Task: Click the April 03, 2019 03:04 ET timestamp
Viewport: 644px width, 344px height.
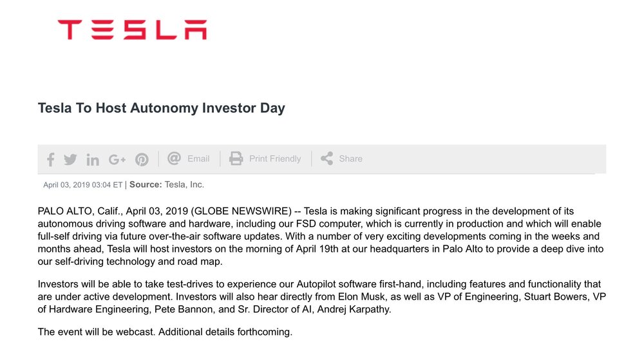Action: pos(82,185)
